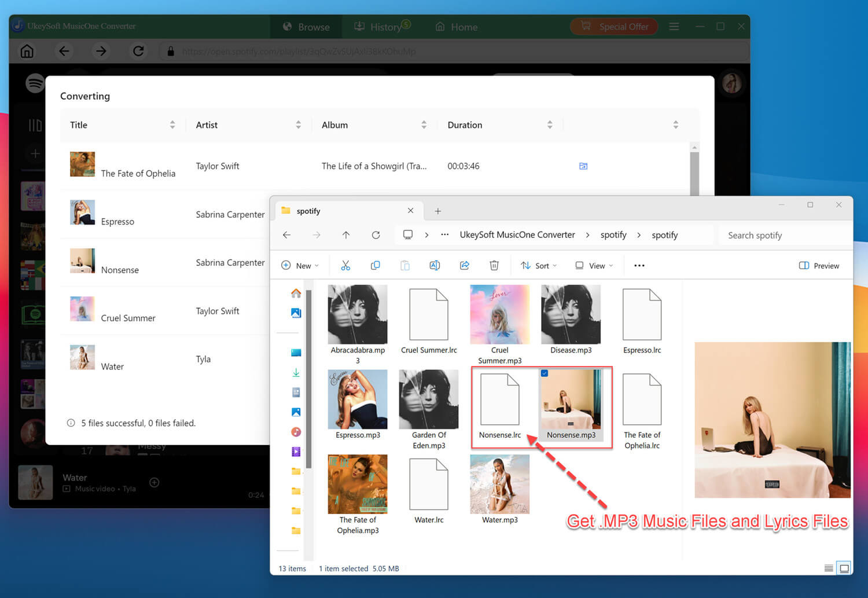This screenshot has height=598, width=868.
Task: Open Music in the Explorer navigation pane
Action: [x=296, y=432]
